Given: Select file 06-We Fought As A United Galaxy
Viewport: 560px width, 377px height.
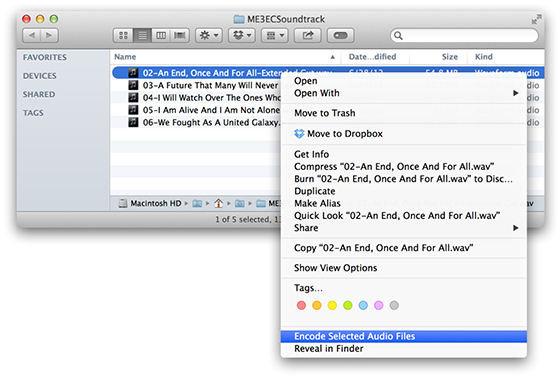Looking at the screenshot, I should tap(211, 122).
